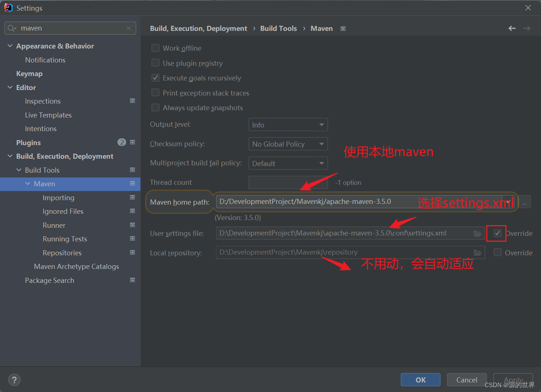Click the project-level icon beside Maven breadcrumb

[x=343, y=29]
